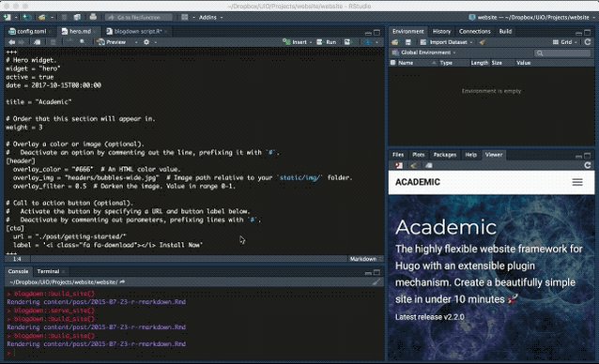Click the line 'title = "Academic"' in editor
This screenshot has width=599, height=364.
pos(38,102)
